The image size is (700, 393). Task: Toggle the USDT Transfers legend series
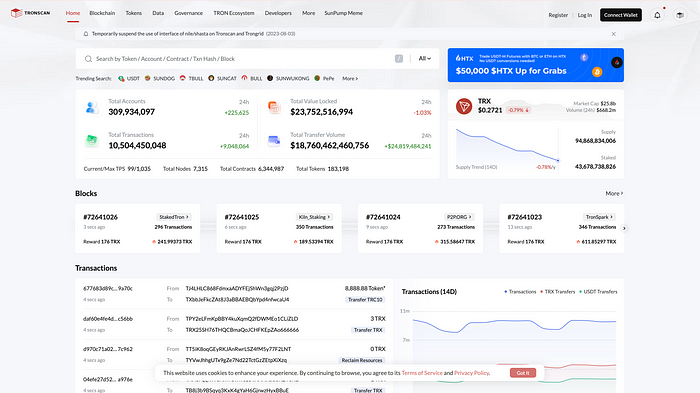click(598, 292)
